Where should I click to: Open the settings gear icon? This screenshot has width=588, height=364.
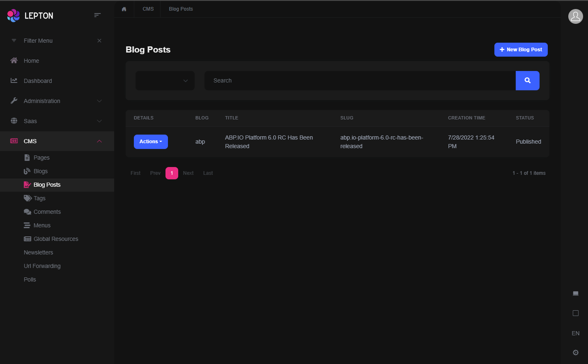[575, 353]
